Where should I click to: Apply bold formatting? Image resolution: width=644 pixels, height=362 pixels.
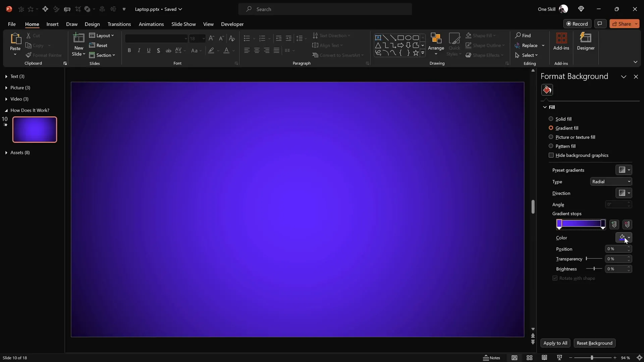tap(129, 50)
